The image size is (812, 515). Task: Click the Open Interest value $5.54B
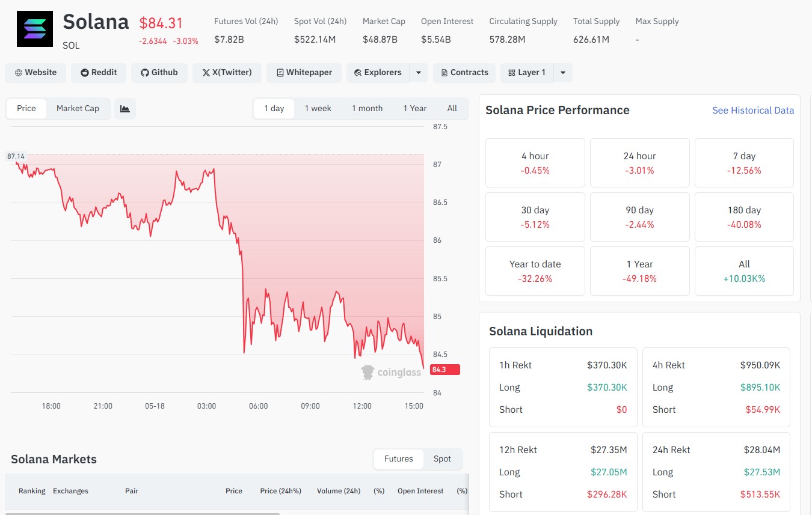click(436, 40)
